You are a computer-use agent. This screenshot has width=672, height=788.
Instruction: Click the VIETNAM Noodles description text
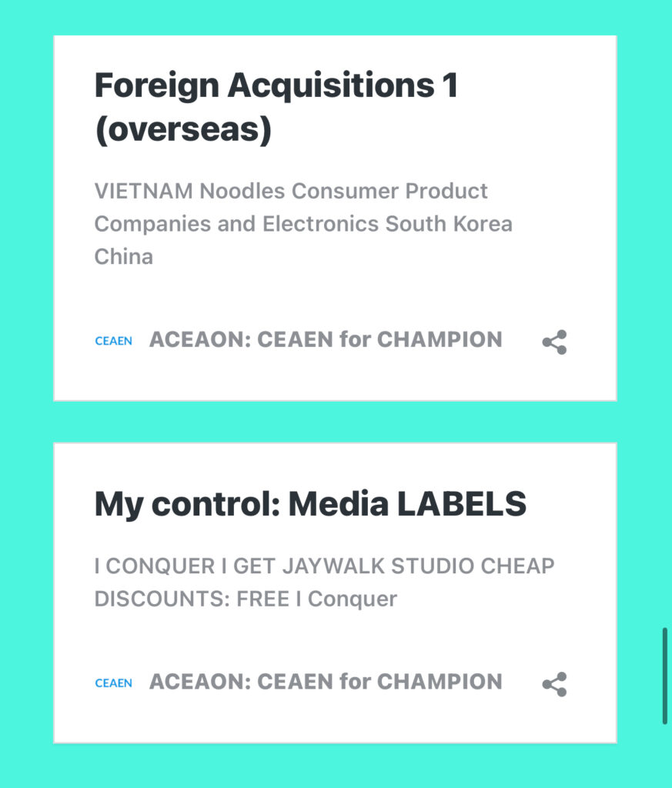point(303,224)
